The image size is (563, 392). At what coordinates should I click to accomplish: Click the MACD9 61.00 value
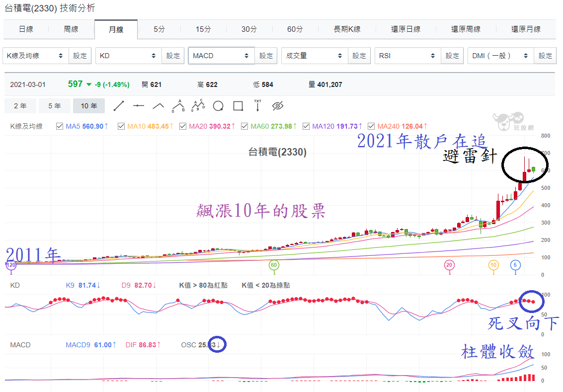(91, 345)
